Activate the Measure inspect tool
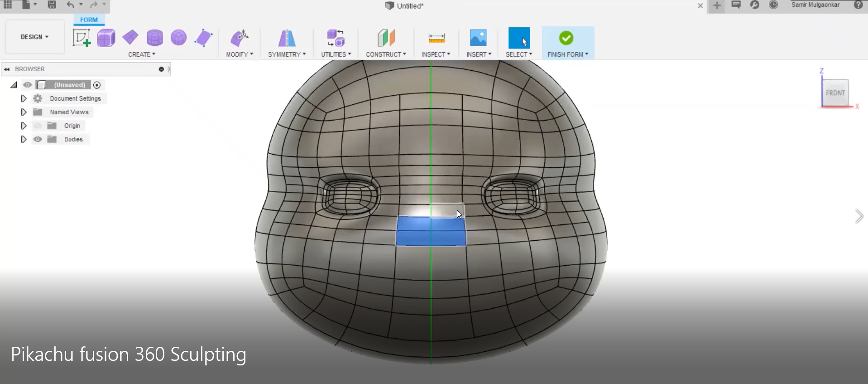Viewport: 868px width, 384px height. pyautogui.click(x=436, y=38)
